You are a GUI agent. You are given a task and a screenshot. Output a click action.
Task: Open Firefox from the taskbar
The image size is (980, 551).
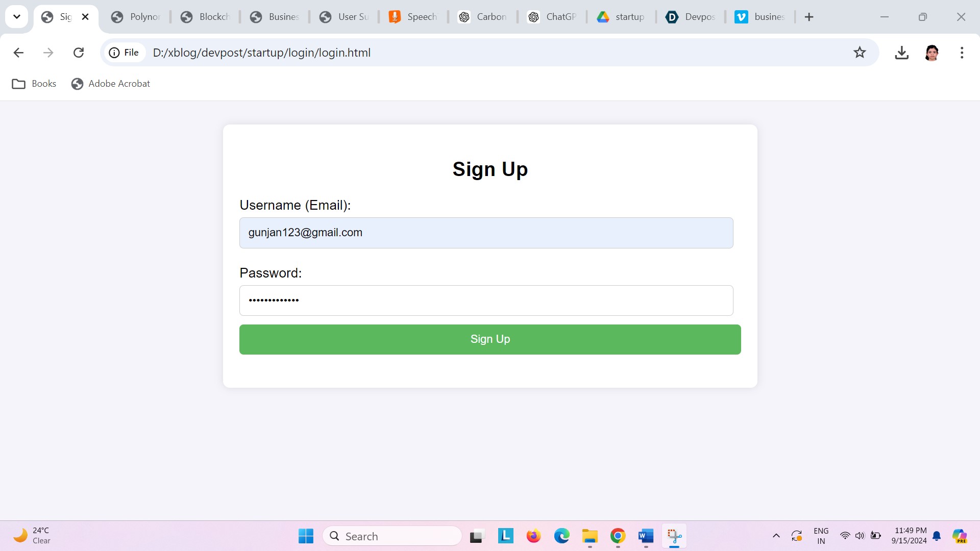(533, 536)
